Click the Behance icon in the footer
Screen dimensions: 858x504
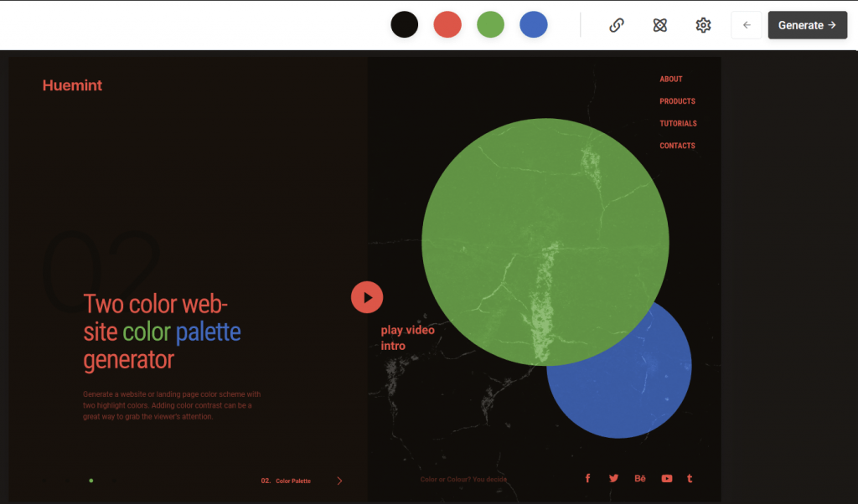tap(639, 477)
